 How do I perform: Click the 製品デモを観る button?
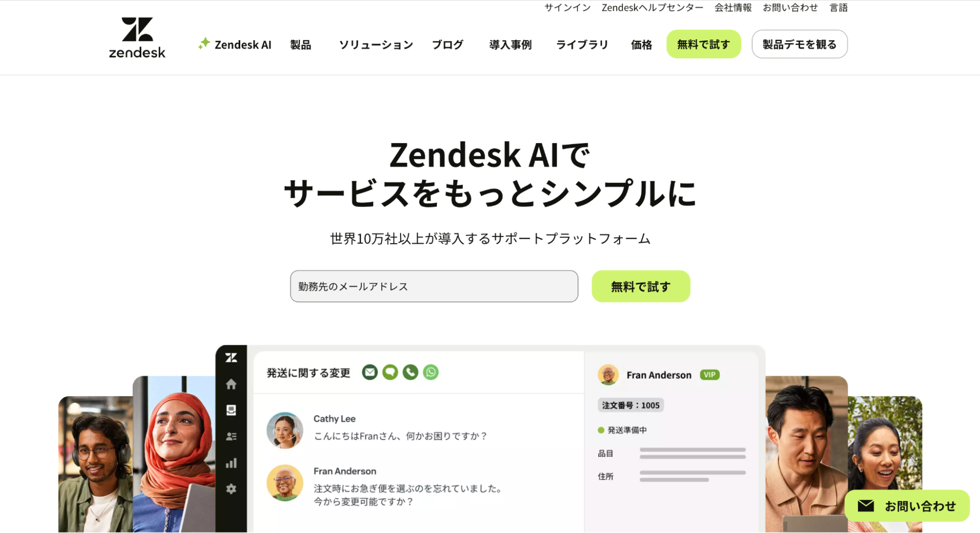(800, 44)
